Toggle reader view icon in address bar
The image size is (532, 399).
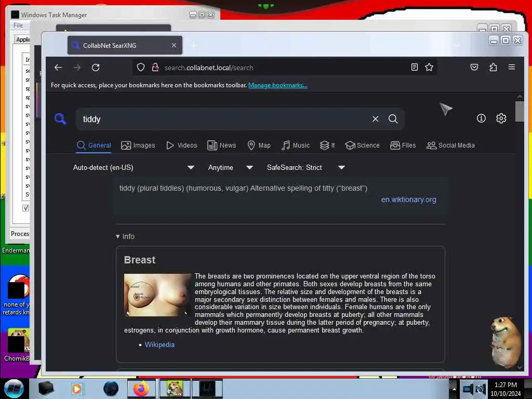point(414,67)
